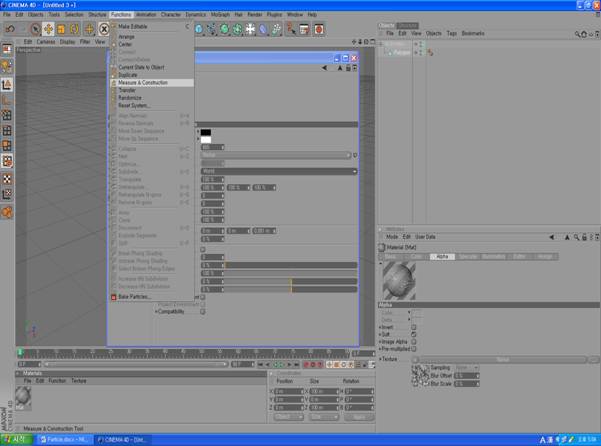The width and height of the screenshot is (601, 446).
Task: Expand the Compatibility section in dialog
Action: [156, 311]
